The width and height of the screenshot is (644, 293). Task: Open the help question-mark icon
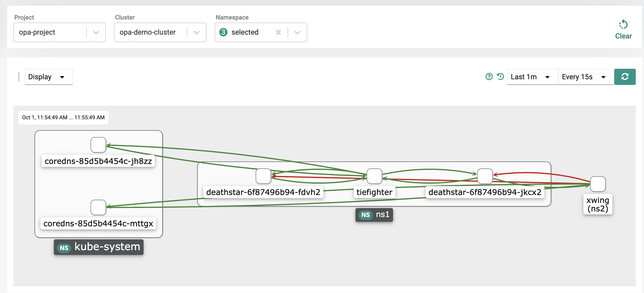coord(489,77)
